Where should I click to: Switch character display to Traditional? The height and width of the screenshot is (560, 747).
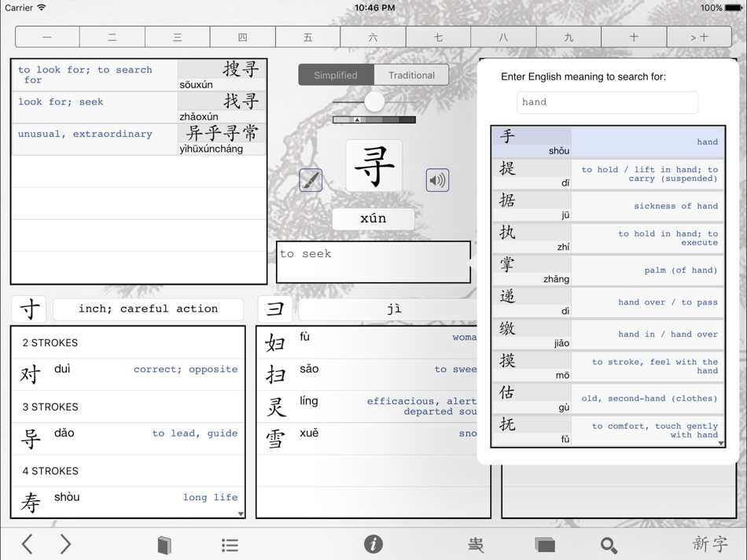click(x=412, y=75)
